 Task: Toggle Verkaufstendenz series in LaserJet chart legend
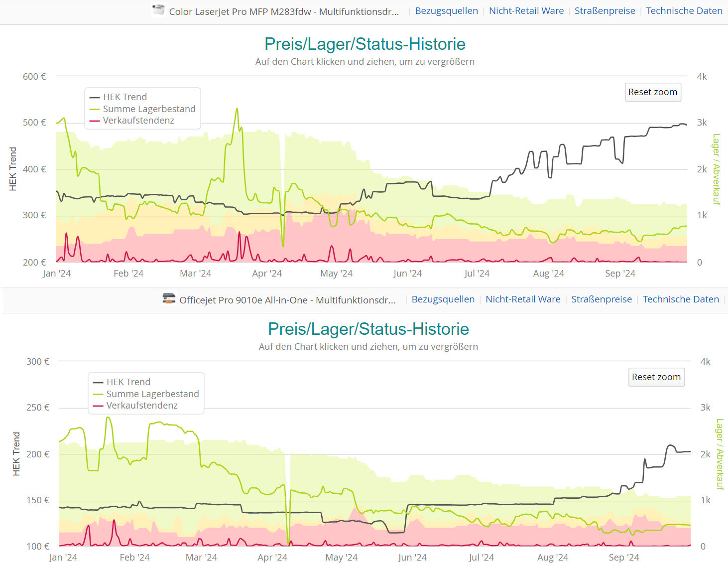click(132, 121)
